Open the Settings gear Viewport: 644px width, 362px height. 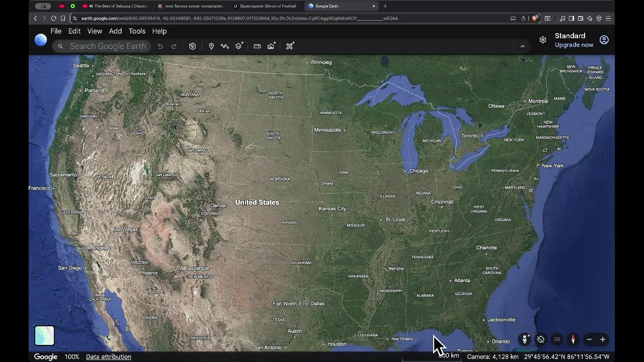(x=543, y=40)
